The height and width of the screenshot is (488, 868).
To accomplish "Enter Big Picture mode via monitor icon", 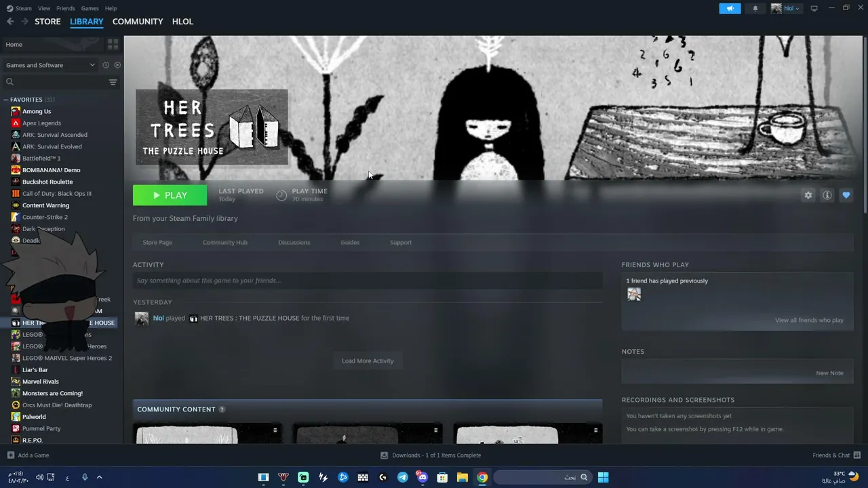I will 814,8.
